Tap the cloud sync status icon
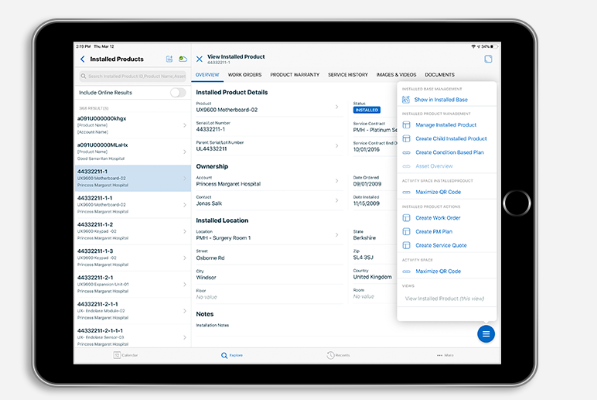 [x=183, y=59]
